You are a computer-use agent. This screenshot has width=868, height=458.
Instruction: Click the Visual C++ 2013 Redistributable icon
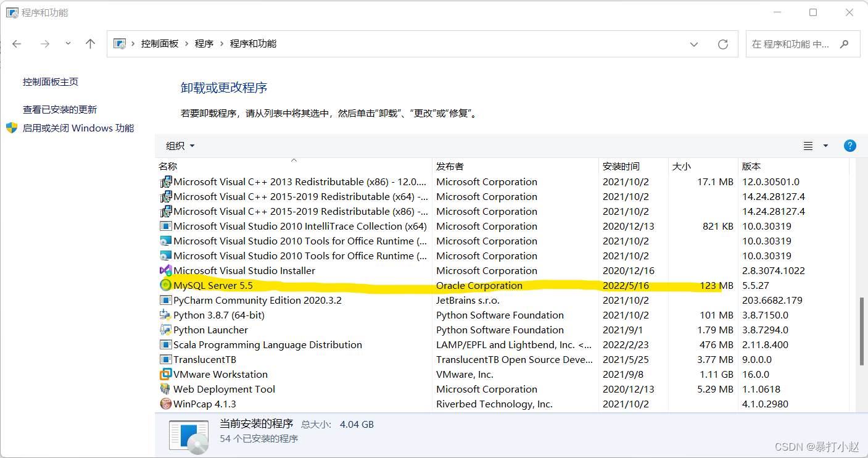pyautogui.click(x=165, y=181)
